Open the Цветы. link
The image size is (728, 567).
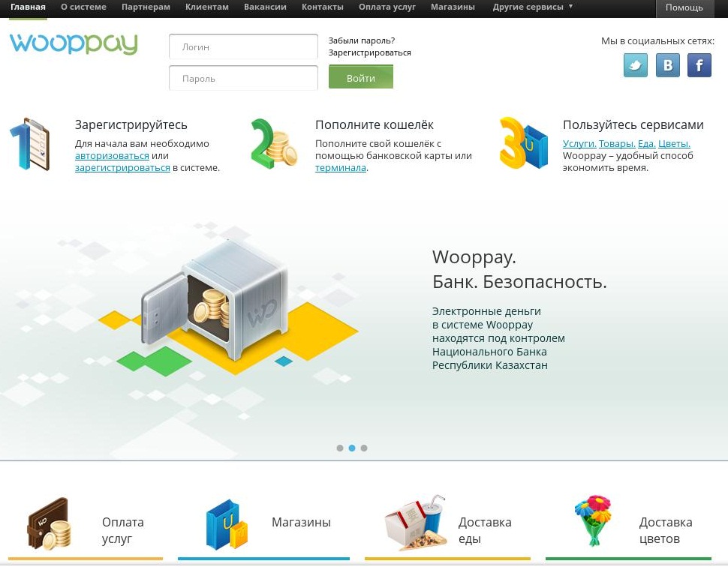[x=674, y=144]
